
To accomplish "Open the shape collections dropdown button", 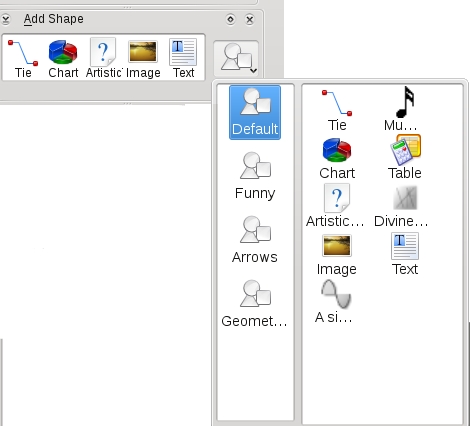I will [x=236, y=59].
